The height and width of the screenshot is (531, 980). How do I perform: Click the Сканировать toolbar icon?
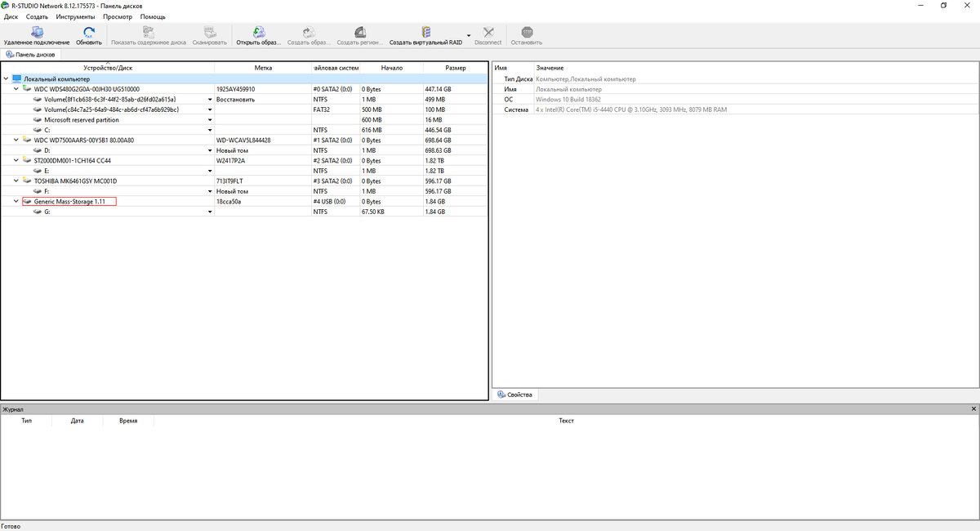210,32
